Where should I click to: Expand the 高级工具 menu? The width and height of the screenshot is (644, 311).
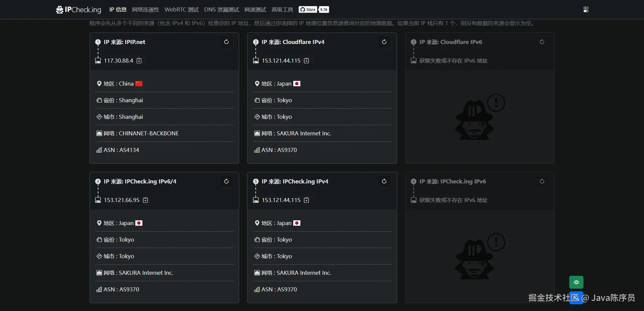282,9
